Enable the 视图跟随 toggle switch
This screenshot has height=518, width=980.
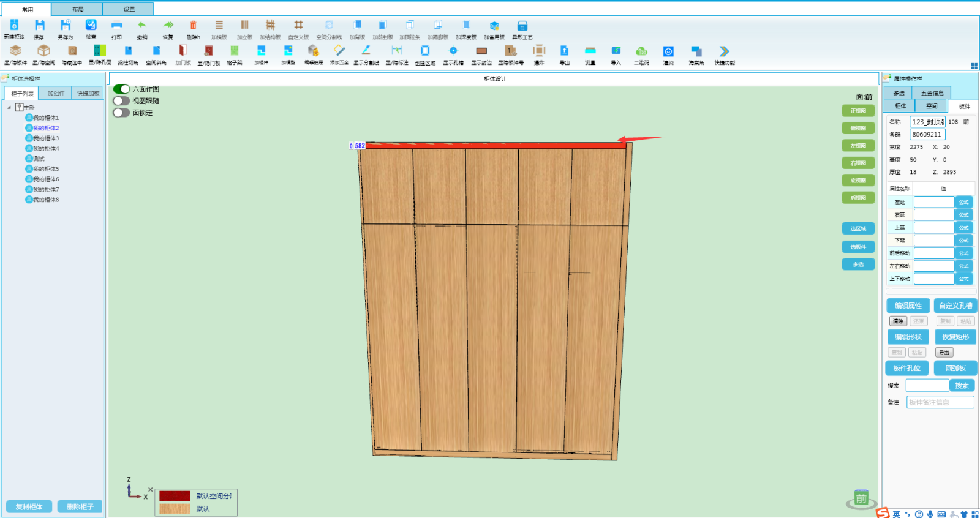click(121, 101)
